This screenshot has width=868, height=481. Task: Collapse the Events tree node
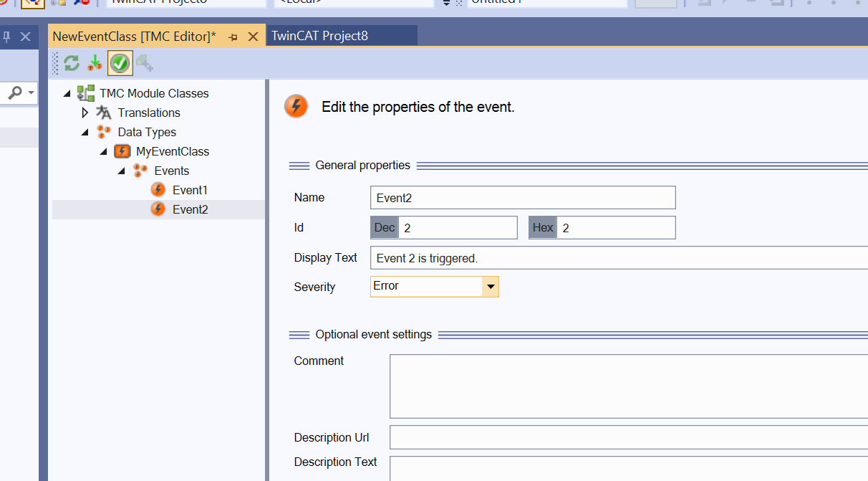(x=121, y=171)
